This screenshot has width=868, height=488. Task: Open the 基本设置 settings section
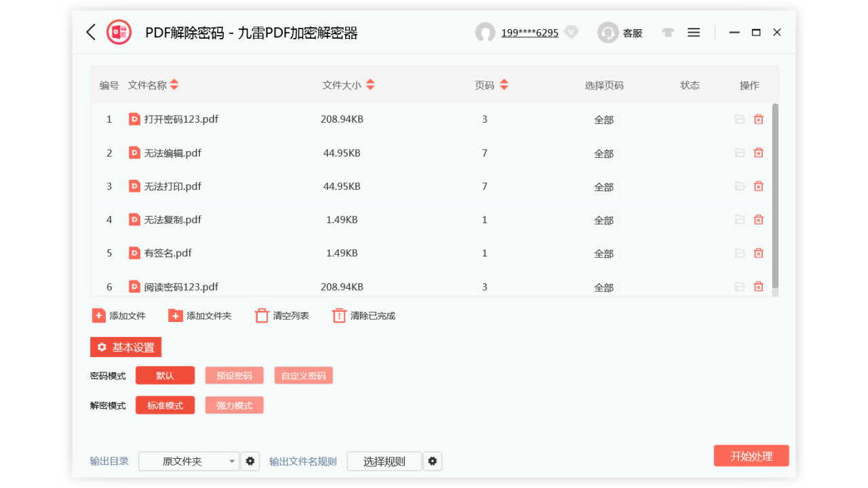click(x=125, y=347)
